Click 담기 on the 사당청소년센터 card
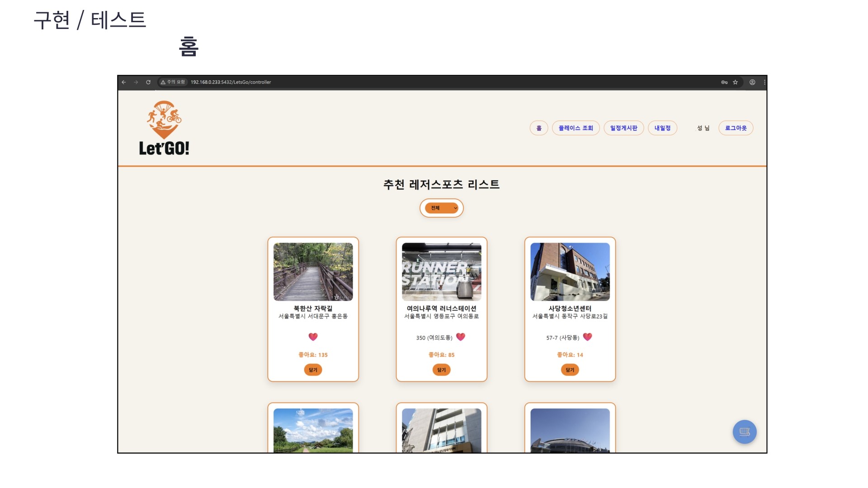868x488 pixels. (570, 370)
